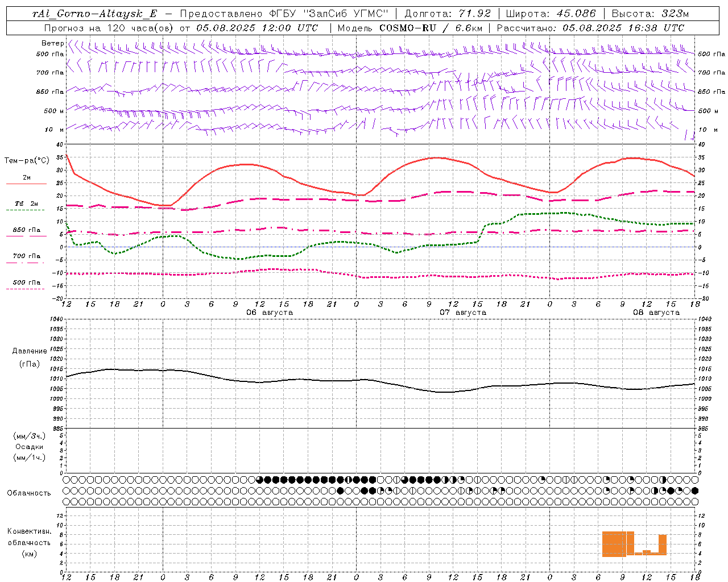Click the Прогноз на 120 часа(ов) text

[109, 28]
